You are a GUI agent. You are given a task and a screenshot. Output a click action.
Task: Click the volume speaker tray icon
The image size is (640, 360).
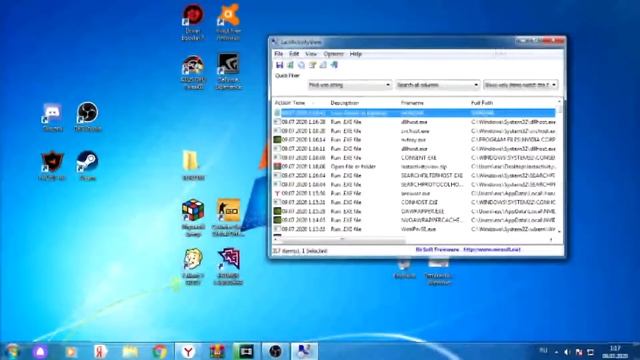point(567,352)
